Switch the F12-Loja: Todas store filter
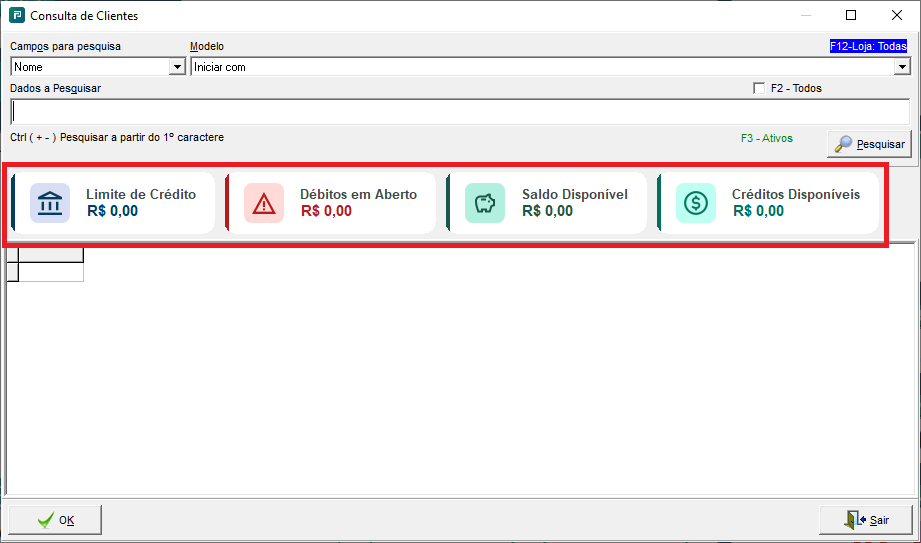 click(x=868, y=46)
